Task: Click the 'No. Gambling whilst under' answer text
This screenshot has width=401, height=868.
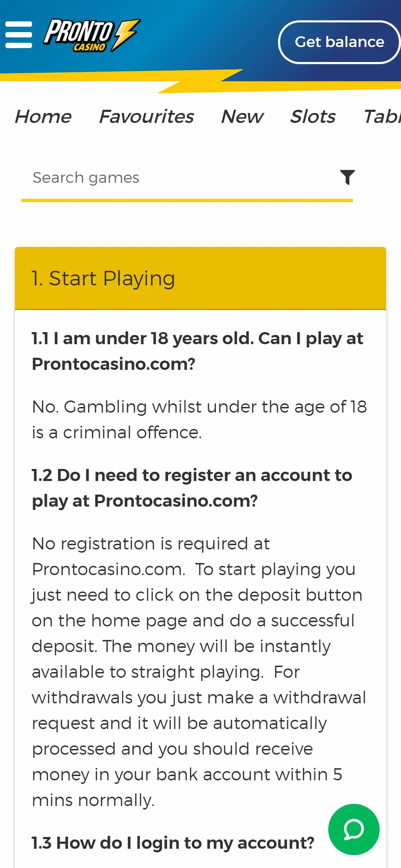Action: 199,419
